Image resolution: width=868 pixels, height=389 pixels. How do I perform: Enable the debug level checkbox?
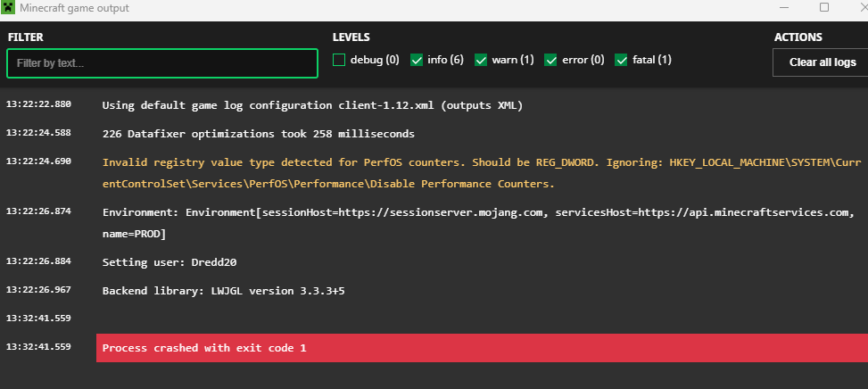339,60
